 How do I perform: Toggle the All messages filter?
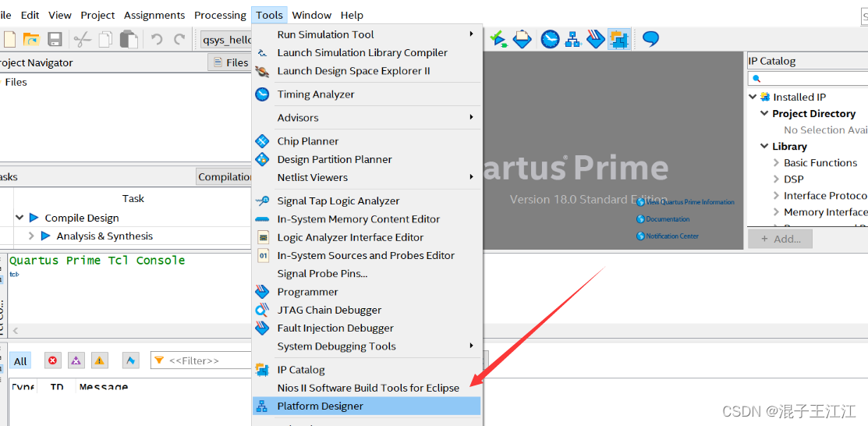20,361
